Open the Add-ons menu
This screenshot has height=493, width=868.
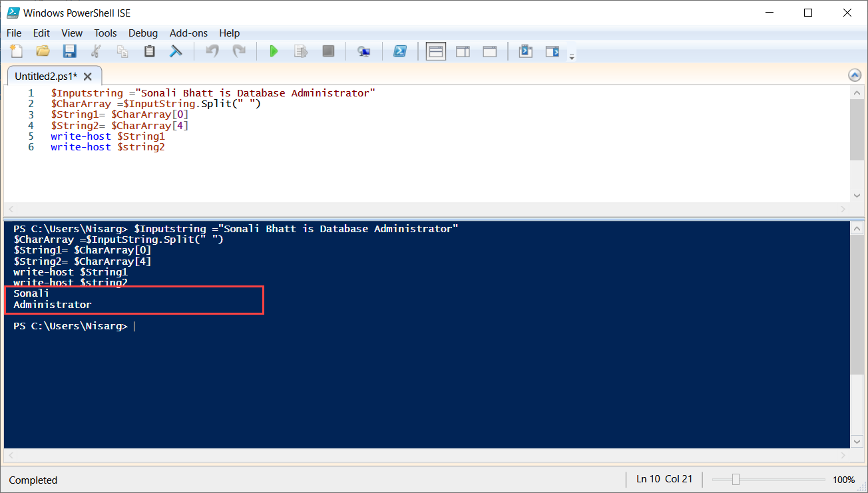click(x=188, y=33)
